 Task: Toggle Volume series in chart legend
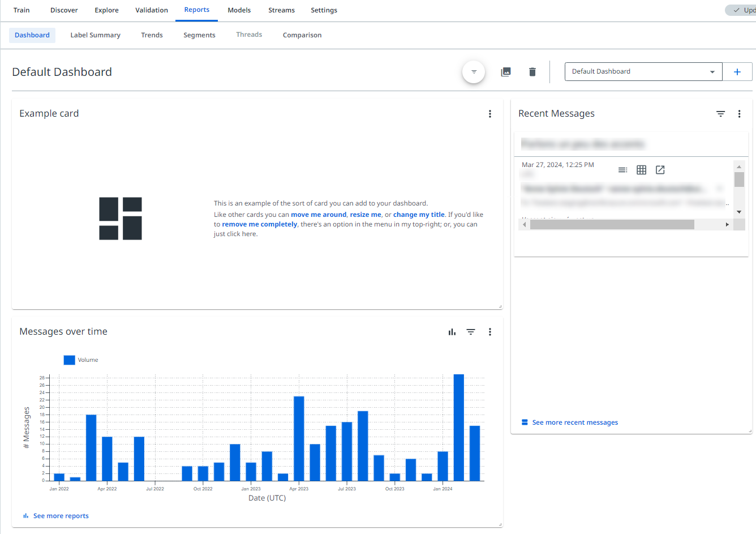point(81,360)
